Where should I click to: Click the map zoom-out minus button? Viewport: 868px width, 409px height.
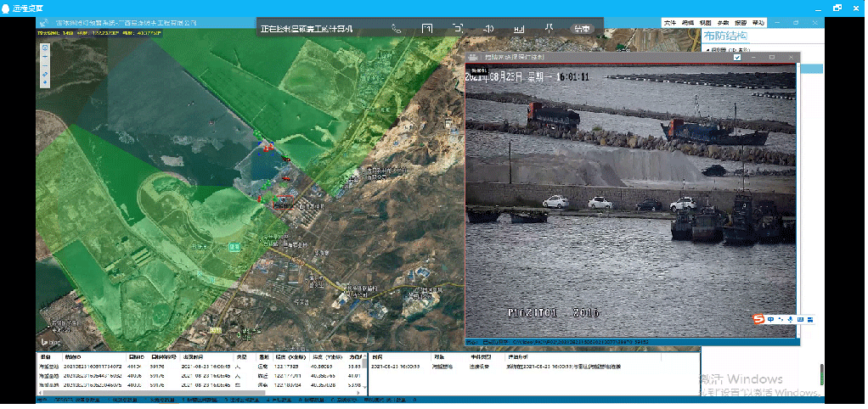tap(45, 65)
